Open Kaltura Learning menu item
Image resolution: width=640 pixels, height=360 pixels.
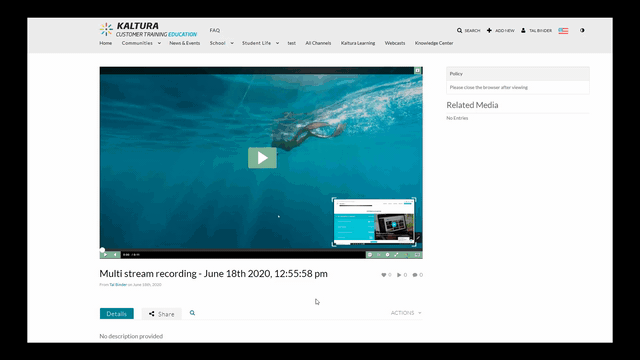(x=358, y=43)
